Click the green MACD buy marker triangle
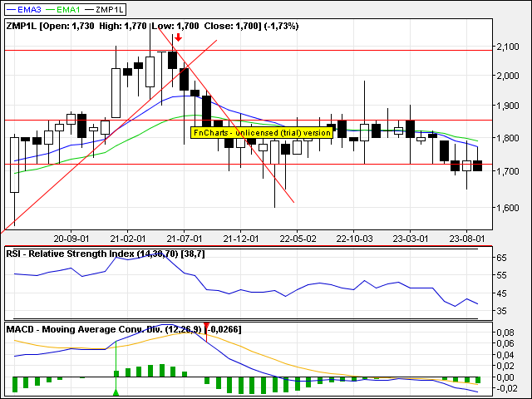Screen dimensions: 532x399 coord(116,392)
